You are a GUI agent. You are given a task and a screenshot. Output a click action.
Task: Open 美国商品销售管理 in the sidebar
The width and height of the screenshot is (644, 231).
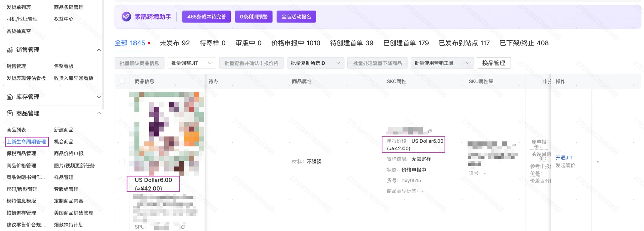pyautogui.click(x=74, y=213)
